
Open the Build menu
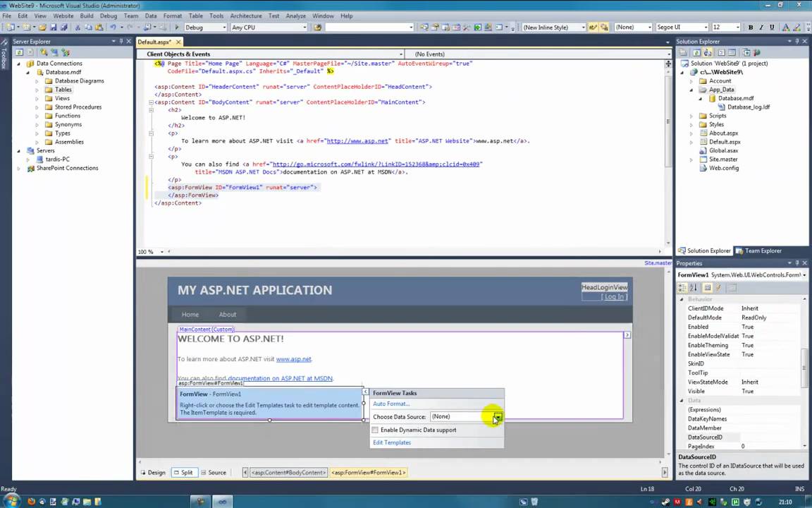pyautogui.click(x=87, y=16)
